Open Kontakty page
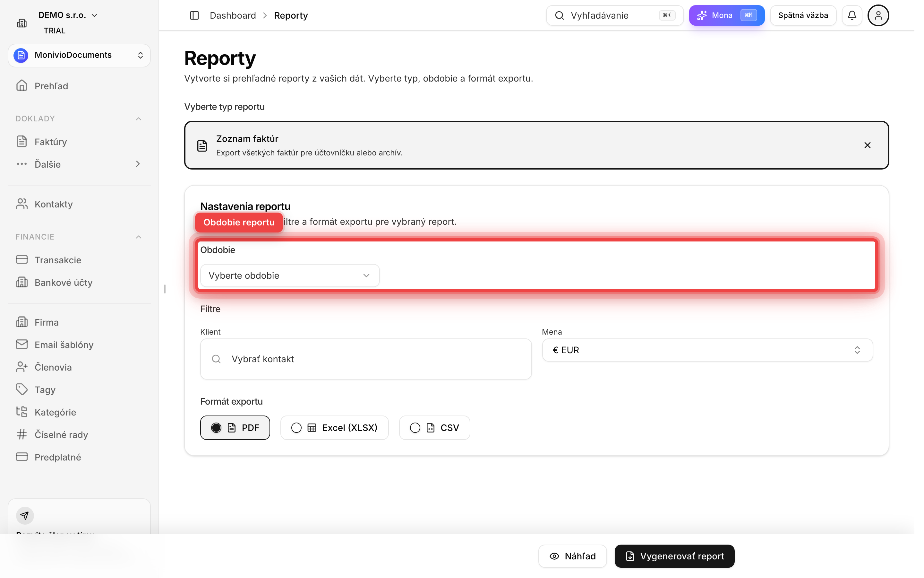 pyautogui.click(x=79, y=204)
